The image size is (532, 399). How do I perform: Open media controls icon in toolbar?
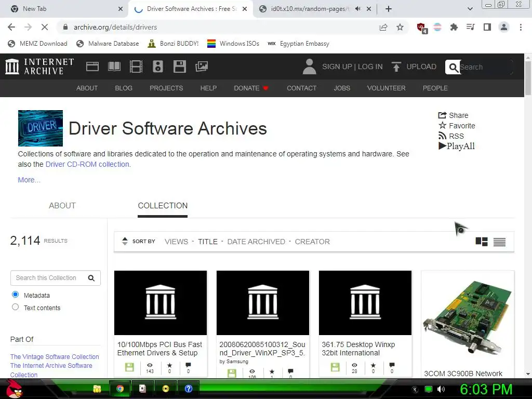[470, 27]
